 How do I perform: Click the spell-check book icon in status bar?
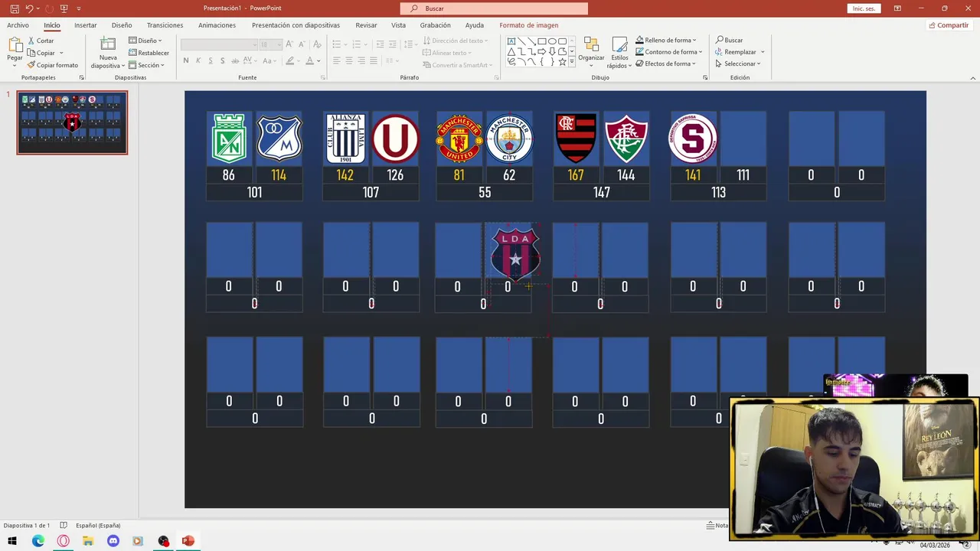64,526
